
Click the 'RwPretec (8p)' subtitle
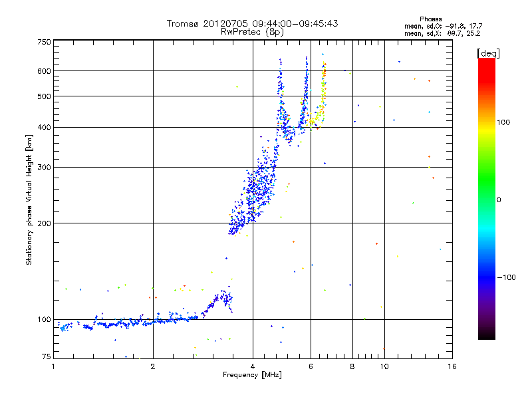tap(252, 32)
